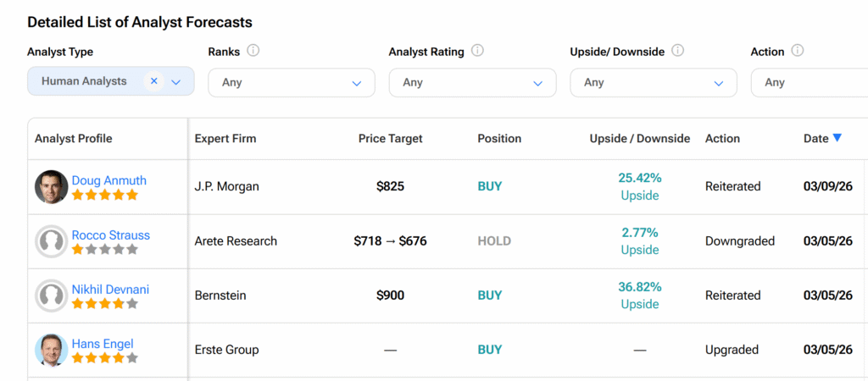Click Rocco Strauss's placeholder avatar icon
This screenshot has height=381, width=868.
pos(52,241)
